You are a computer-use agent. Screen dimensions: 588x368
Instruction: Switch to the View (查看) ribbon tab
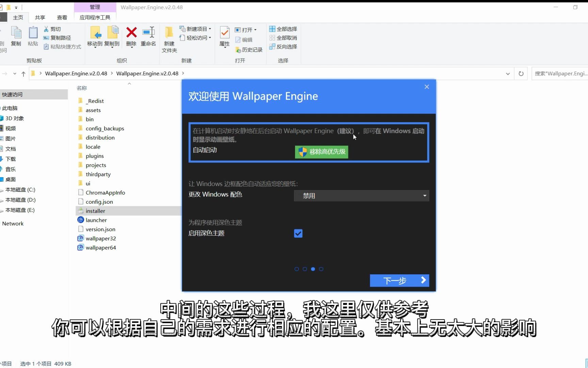[x=62, y=17]
